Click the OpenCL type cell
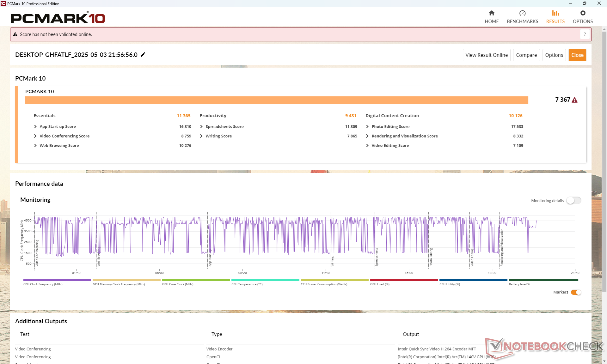The height and width of the screenshot is (364, 607). (x=214, y=357)
